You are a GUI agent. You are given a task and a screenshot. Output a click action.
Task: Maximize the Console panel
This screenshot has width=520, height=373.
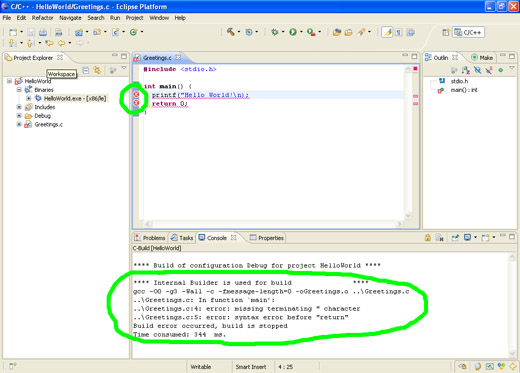pyautogui.click(x=512, y=236)
